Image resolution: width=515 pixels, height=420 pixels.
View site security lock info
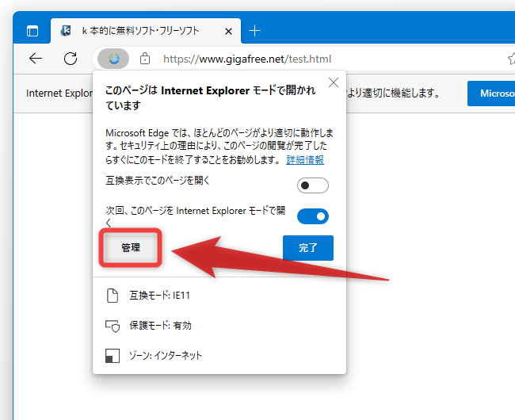[145, 59]
